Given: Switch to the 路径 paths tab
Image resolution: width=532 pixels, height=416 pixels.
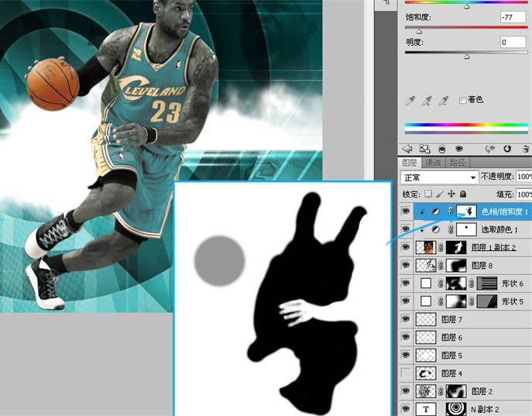Looking at the screenshot, I should point(457,163).
